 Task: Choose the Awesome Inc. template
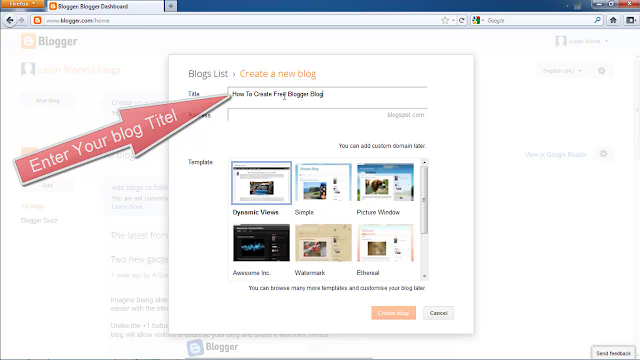click(261, 243)
